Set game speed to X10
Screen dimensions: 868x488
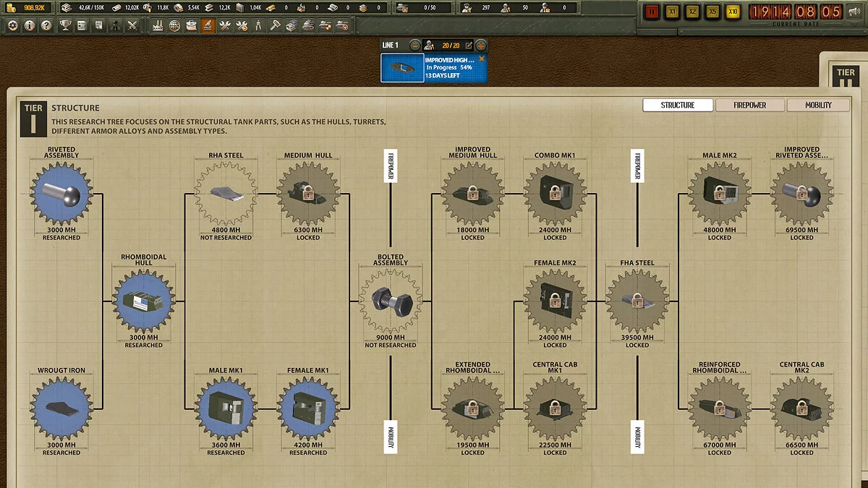click(733, 12)
